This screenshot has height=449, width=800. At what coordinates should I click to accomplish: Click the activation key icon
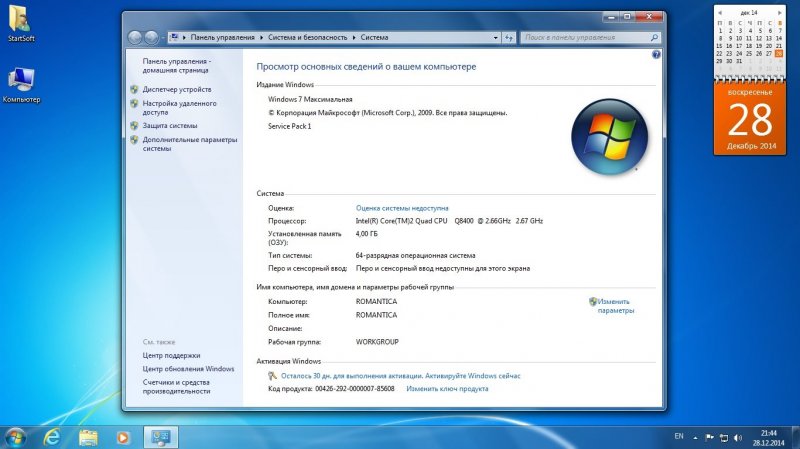(x=272, y=376)
